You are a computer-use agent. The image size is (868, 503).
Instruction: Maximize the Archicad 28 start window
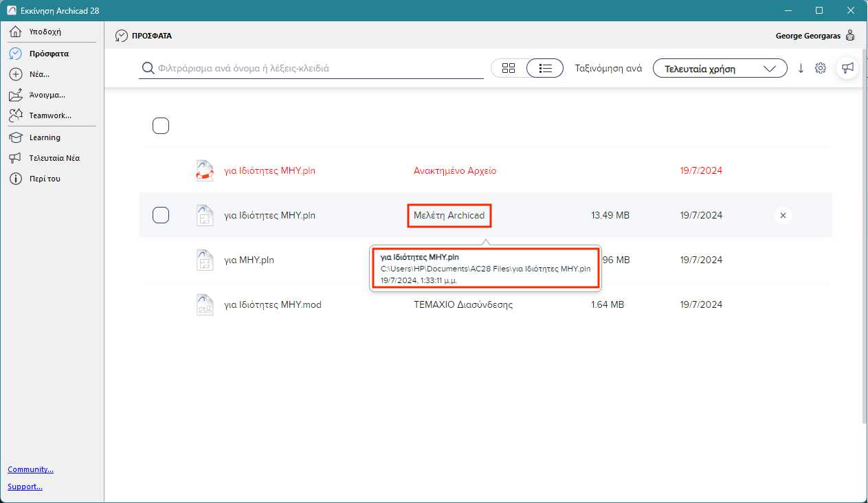(819, 10)
